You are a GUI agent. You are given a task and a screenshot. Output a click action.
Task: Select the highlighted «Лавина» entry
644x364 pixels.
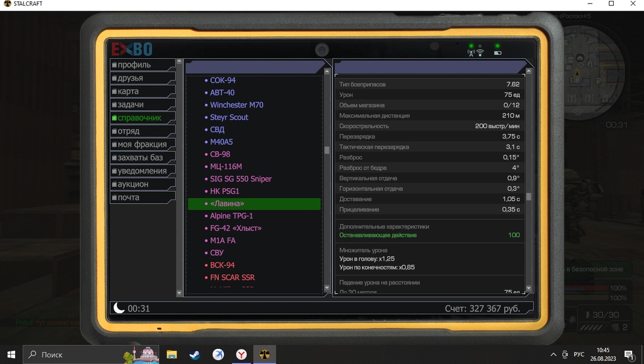pos(254,203)
